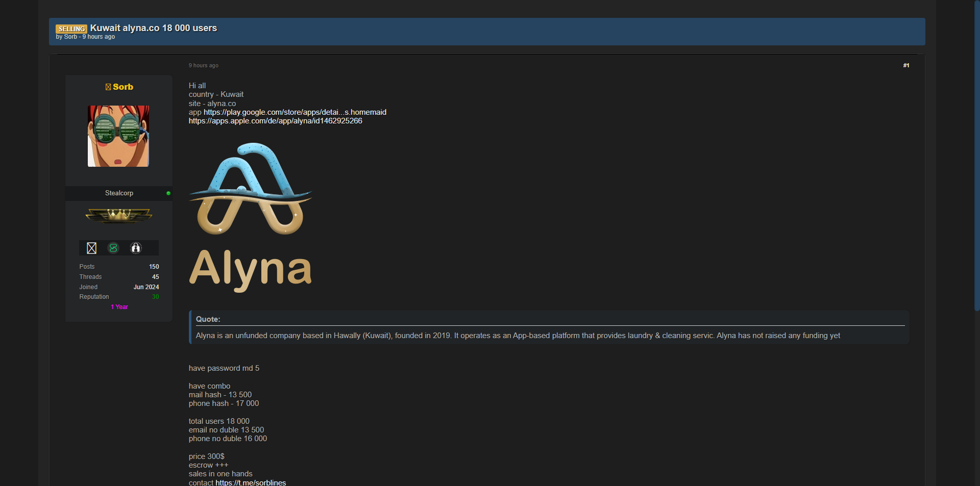Click the Threads count 45

[155, 277]
